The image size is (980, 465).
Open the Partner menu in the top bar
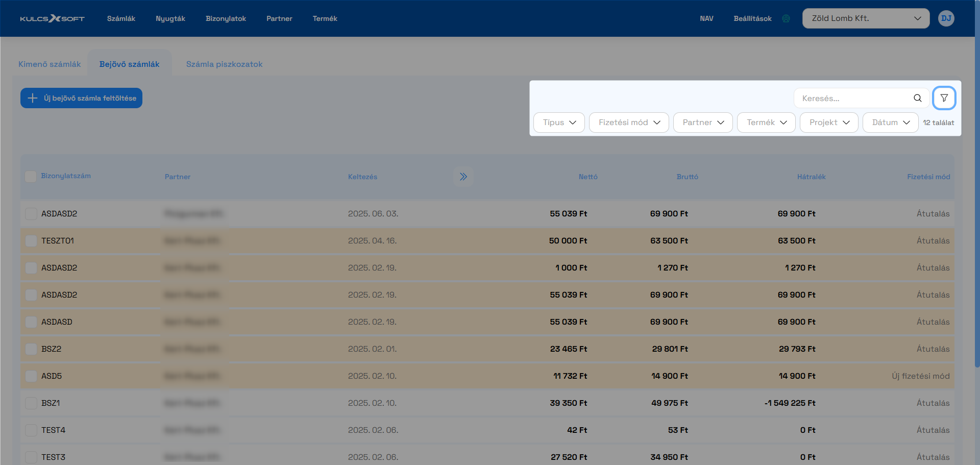(x=279, y=18)
